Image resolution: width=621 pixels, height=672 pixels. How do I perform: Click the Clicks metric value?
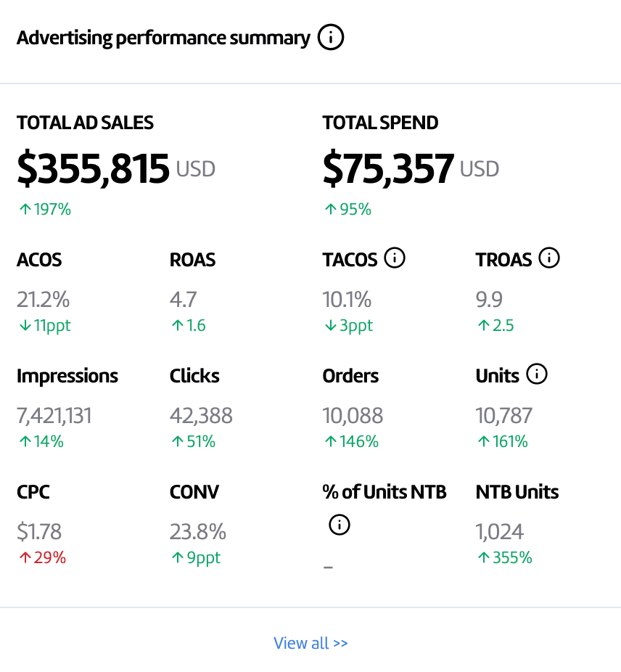tap(201, 415)
